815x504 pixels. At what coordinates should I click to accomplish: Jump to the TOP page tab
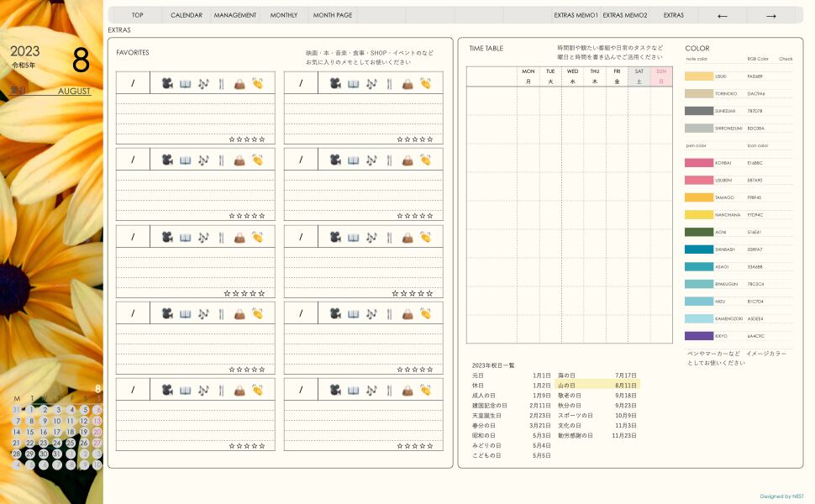click(x=138, y=15)
